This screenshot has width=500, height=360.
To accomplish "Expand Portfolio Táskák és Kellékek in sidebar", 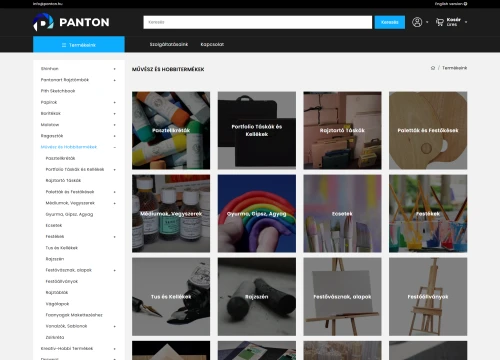I will click(114, 170).
